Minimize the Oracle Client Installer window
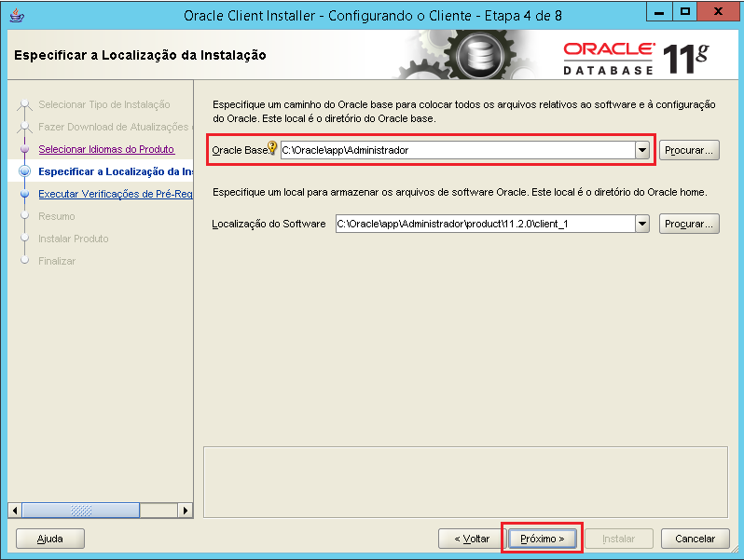Image resolution: width=744 pixels, height=560 pixels. [659, 12]
